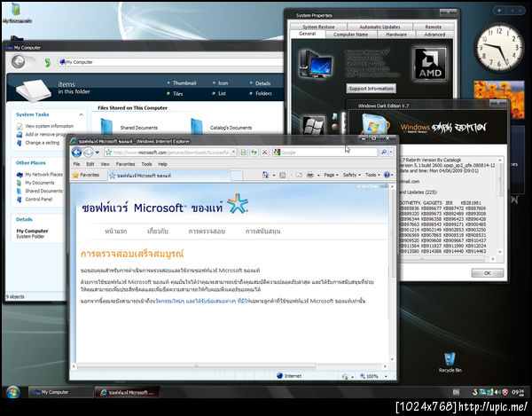
Task: Go back in Internet Explorer
Action: tap(76, 153)
